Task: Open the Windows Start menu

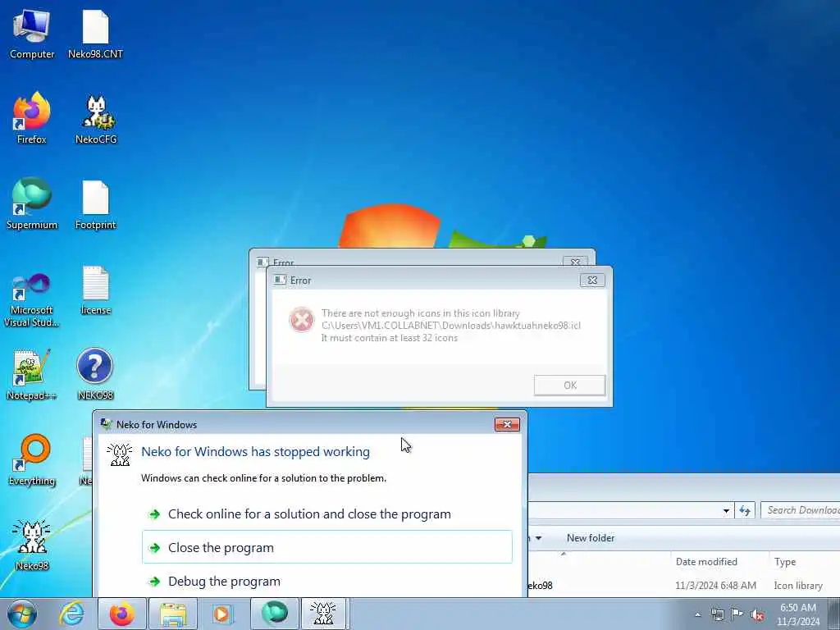Action: click(x=22, y=614)
